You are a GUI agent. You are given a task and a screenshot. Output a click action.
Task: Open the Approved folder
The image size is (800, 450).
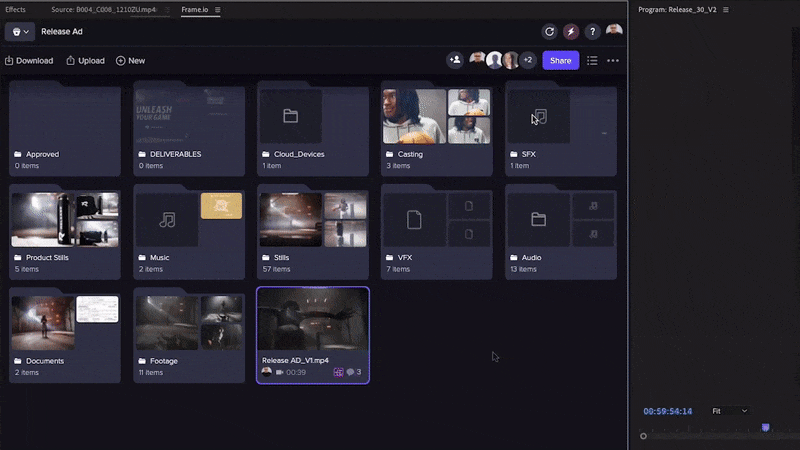pyautogui.click(x=65, y=131)
